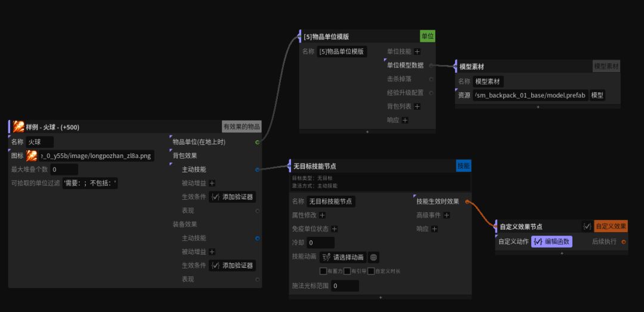Click the fireball thumbnail in the 图标 field
Viewport: 644px width, 312px height.
pos(32,156)
